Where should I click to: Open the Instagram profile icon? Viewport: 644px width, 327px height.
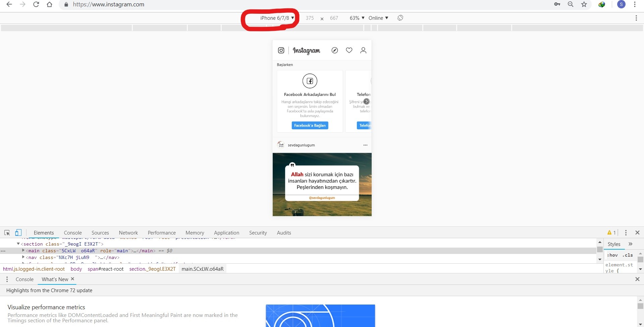tap(363, 50)
